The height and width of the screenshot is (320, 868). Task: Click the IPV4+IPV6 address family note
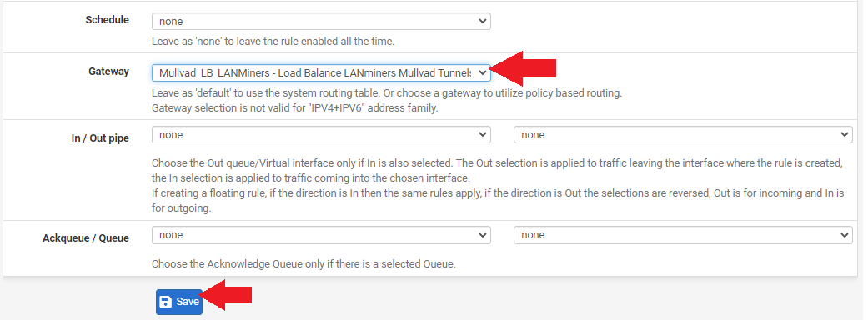tap(295, 108)
